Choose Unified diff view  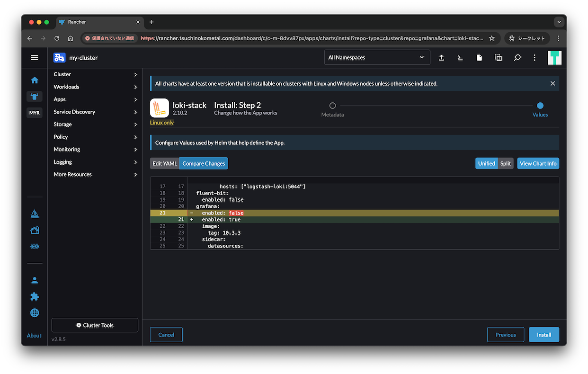pyautogui.click(x=486, y=163)
